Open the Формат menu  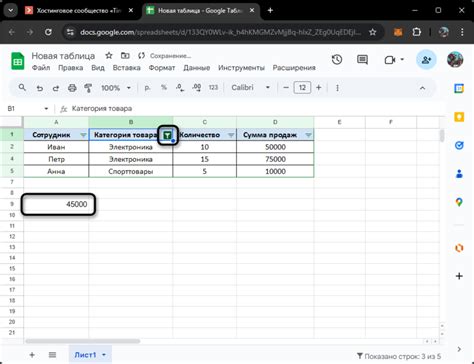click(x=162, y=68)
